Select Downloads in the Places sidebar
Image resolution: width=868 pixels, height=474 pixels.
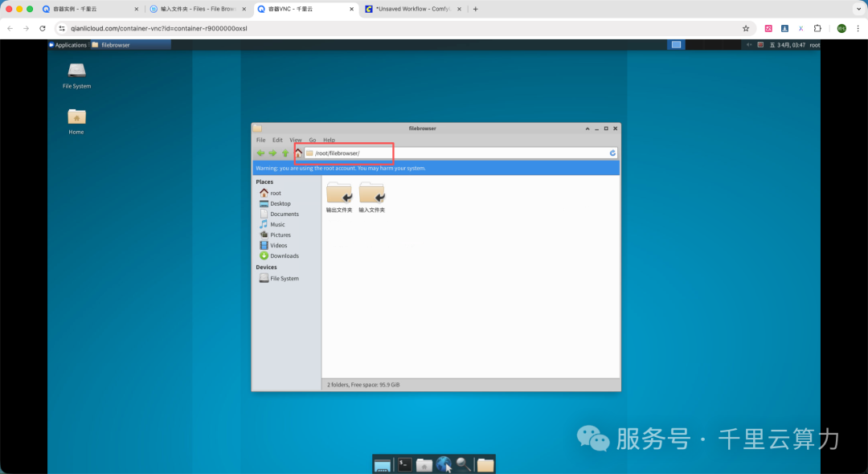click(279, 255)
